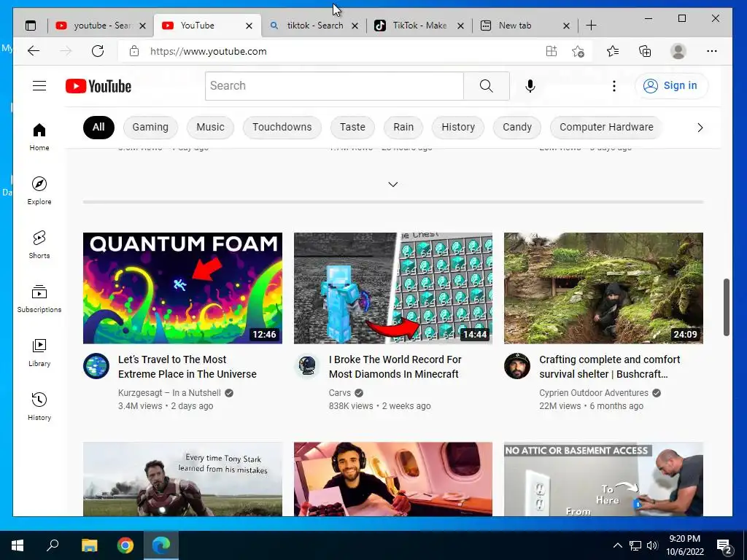Screen dimensions: 747x560
Task: Click the bushcraft shelter video thumbnail
Action: (x=603, y=288)
